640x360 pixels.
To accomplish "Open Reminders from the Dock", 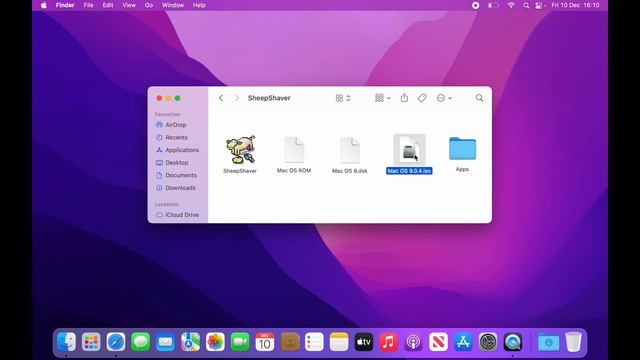I will point(314,342).
